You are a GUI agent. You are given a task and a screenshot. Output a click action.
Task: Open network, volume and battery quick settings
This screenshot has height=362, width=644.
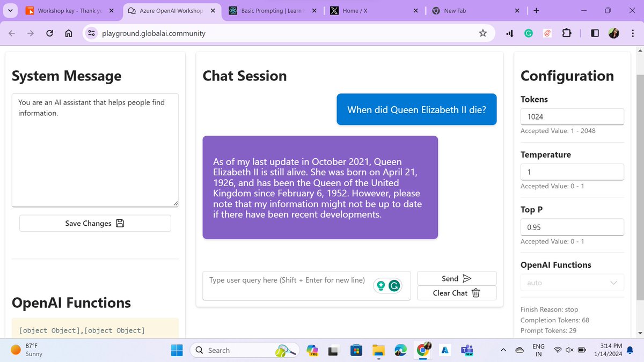coord(570,350)
